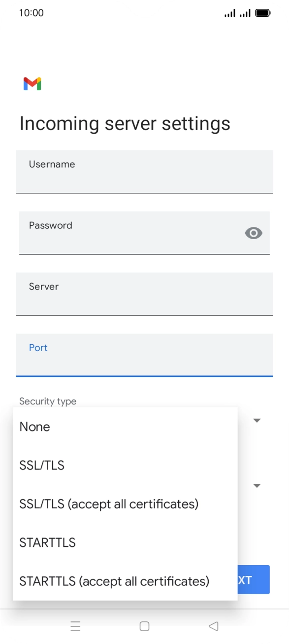
Task: Focus the Password input field
Action: (x=144, y=233)
